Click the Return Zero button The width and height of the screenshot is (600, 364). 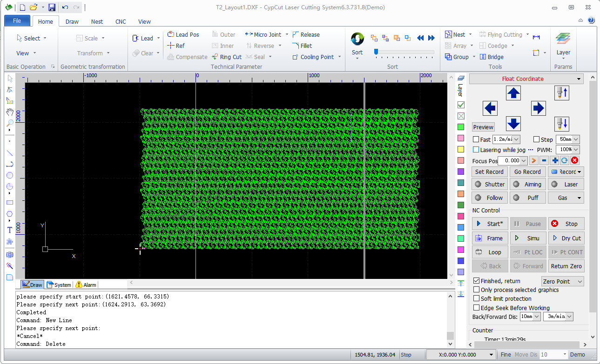coord(566,266)
